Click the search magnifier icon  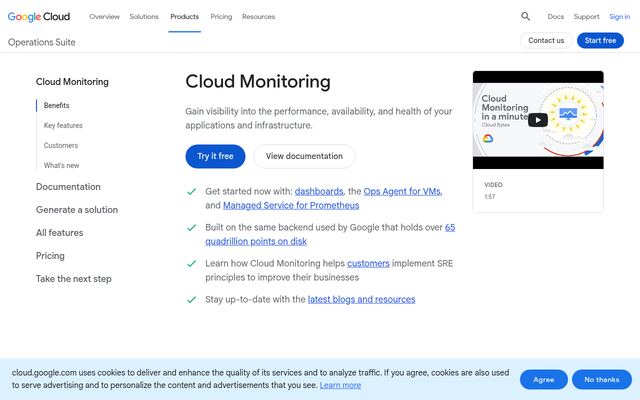(x=525, y=16)
